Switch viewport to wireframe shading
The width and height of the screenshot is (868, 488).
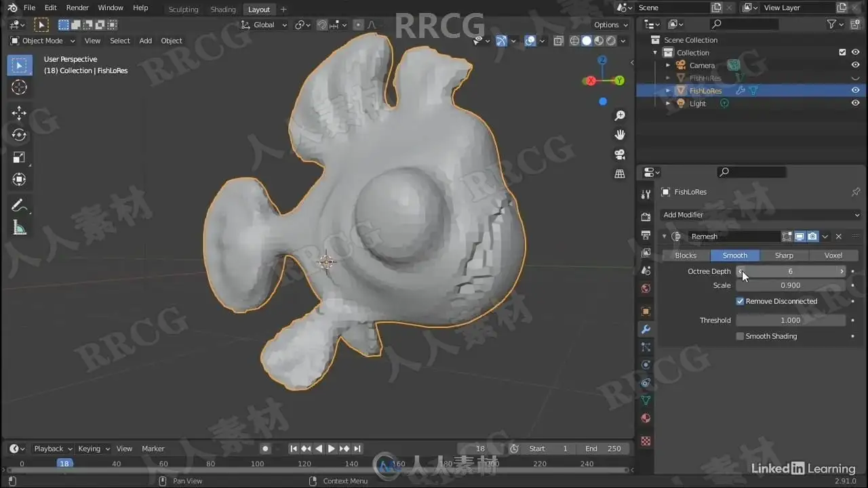click(574, 41)
